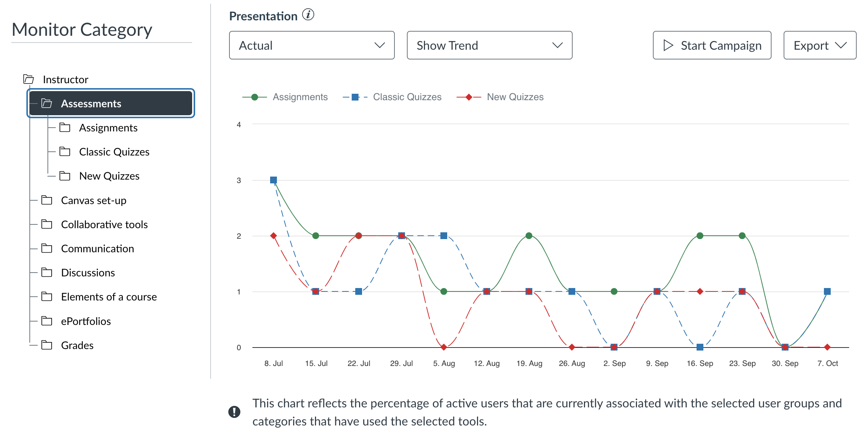Click the New Quizzes folder icon
This screenshot has height=436, width=868.
click(x=66, y=175)
